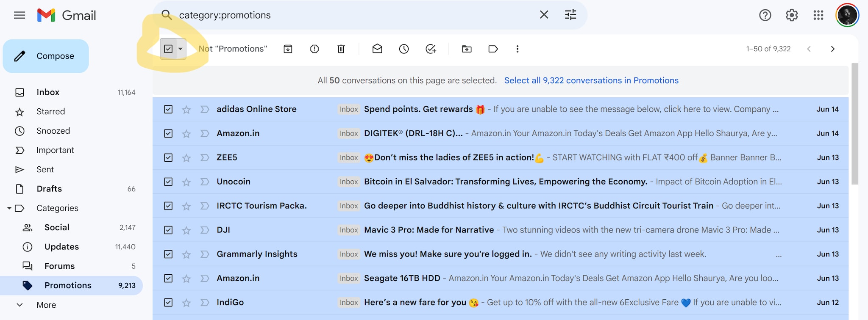This screenshot has height=320, width=868.
Task: Add selected conversations to Tasks
Action: pyautogui.click(x=431, y=49)
